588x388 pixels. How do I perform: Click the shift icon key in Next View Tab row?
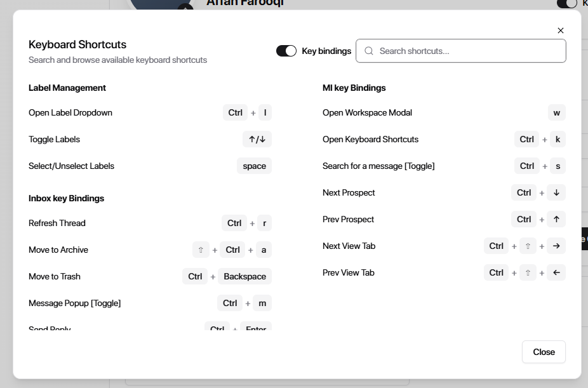click(528, 246)
